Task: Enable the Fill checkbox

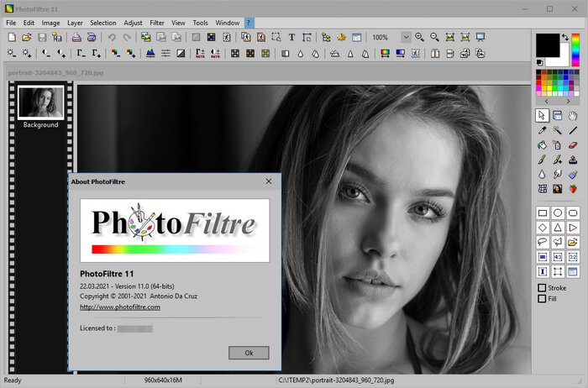Action: click(x=542, y=298)
